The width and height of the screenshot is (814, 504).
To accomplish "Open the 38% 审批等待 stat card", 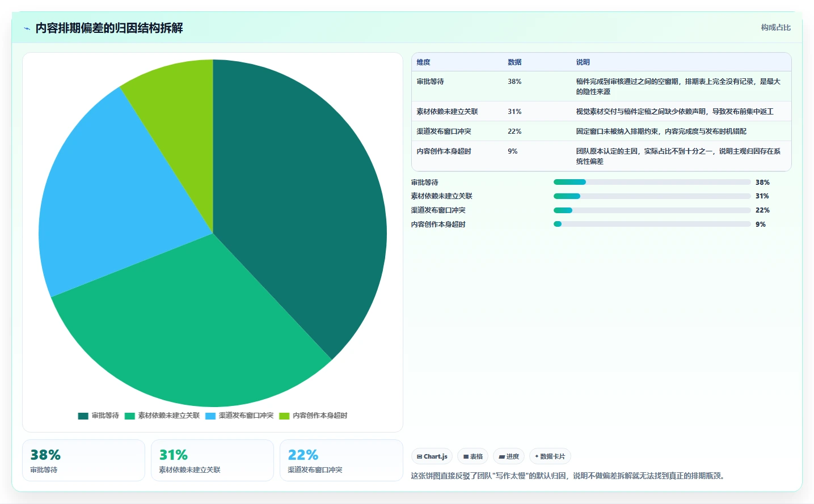I will pyautogui.click(x=83, y=460).
